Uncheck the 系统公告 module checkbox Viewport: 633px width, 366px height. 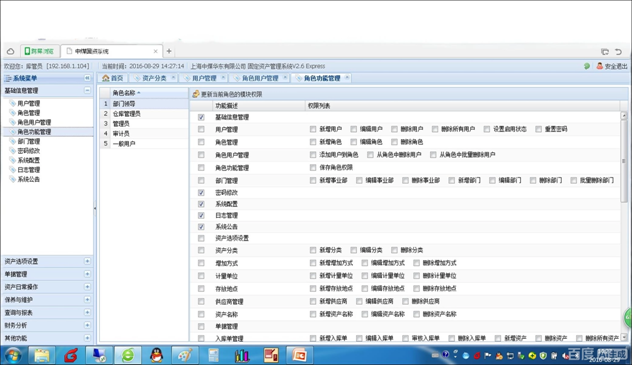(201, 227)
